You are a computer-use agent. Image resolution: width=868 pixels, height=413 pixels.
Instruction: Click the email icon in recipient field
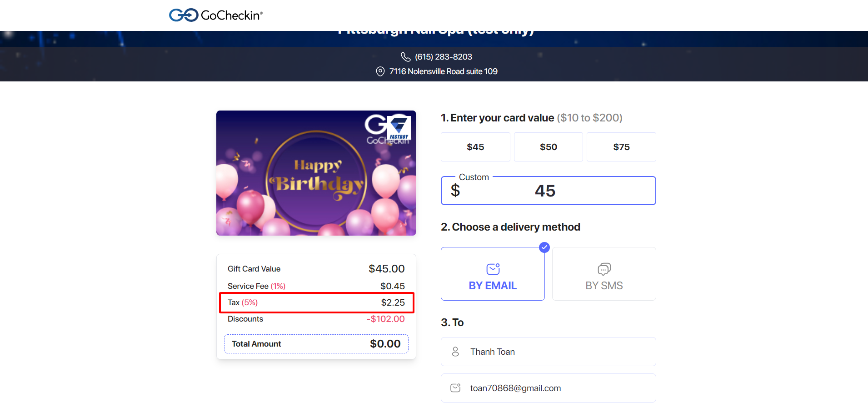(455, 388)
